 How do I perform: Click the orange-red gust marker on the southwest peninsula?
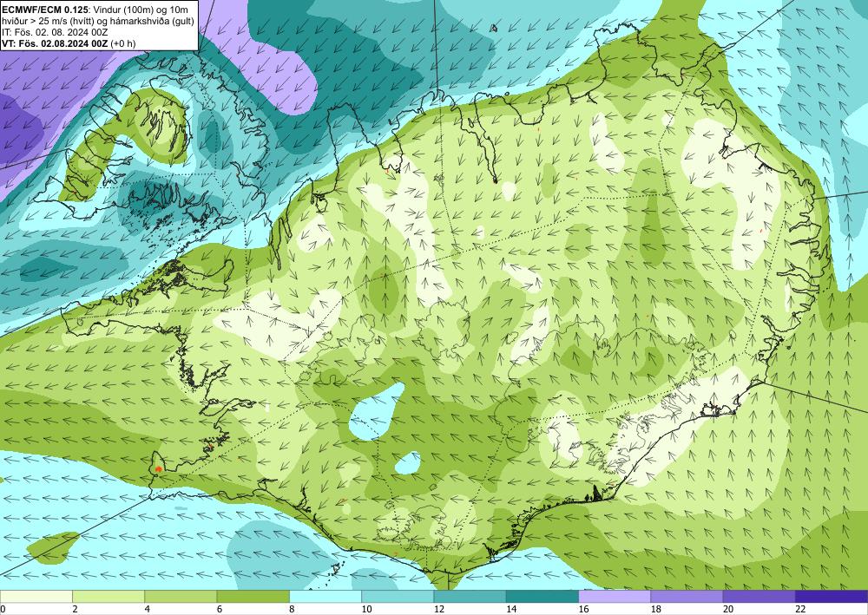point(158,468)
